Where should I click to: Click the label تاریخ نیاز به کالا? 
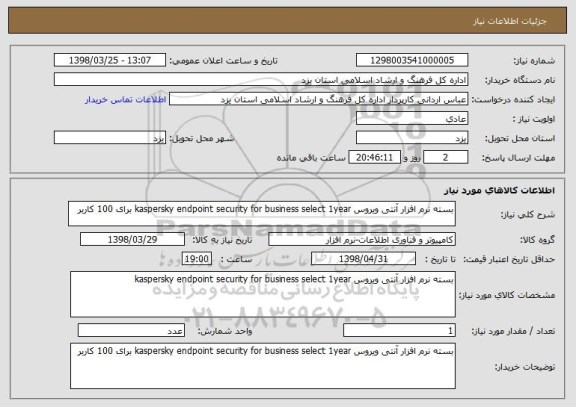click(223, 240)
